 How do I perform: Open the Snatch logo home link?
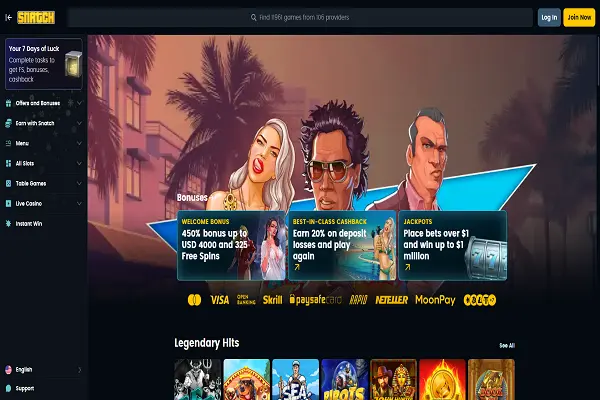point(36,17)
